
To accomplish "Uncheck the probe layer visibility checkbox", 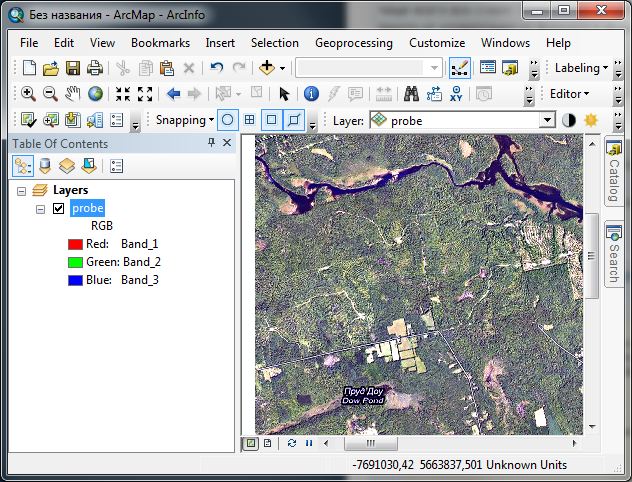I will 58,208.
